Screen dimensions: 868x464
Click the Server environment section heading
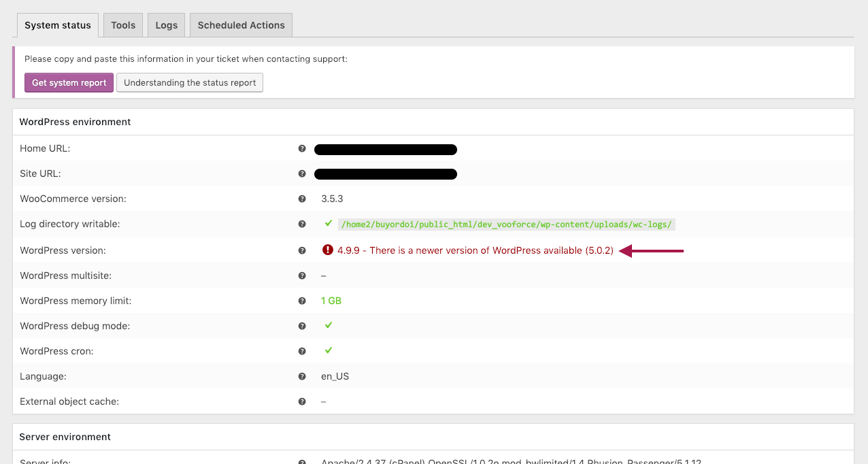65,437
